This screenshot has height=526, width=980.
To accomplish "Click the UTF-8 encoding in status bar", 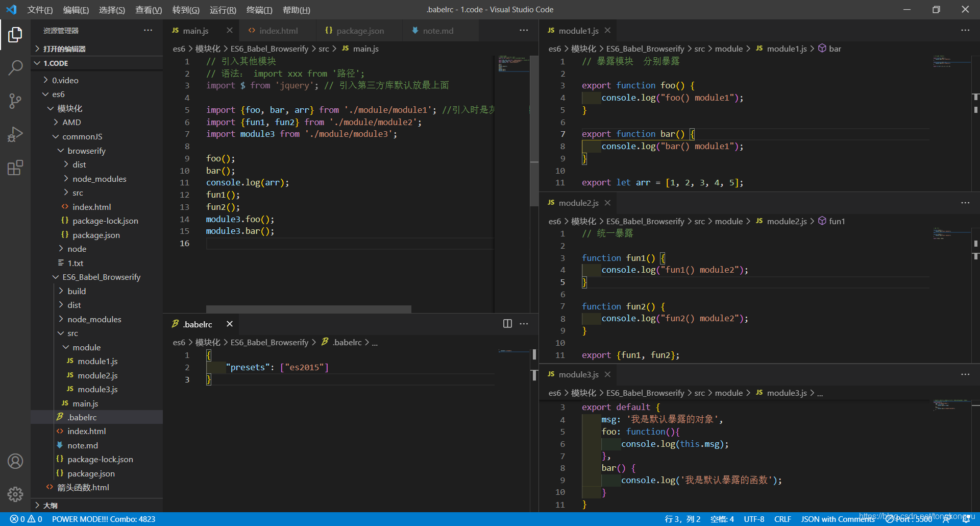I will coord(754,519).
